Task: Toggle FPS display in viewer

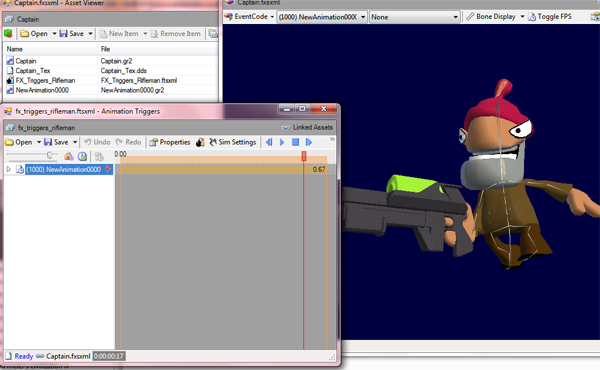Action: coord(550,17)
